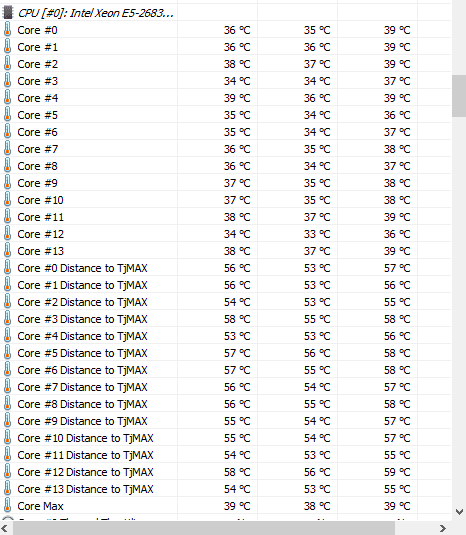466x535 pixels.
Task: Select the Core Max row
Action: (225, 506)
